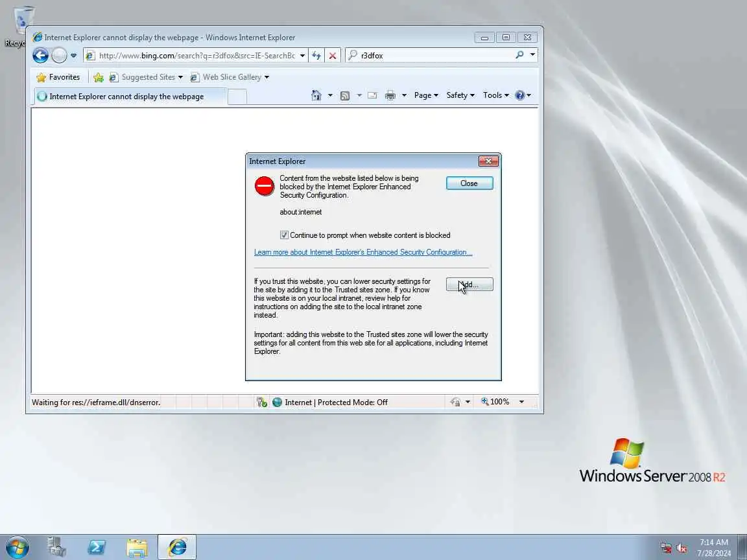Viewport: 747px width, 560px height.
Task: Click the Print icon
Action: pyautogui.click(x=390, y=96)
